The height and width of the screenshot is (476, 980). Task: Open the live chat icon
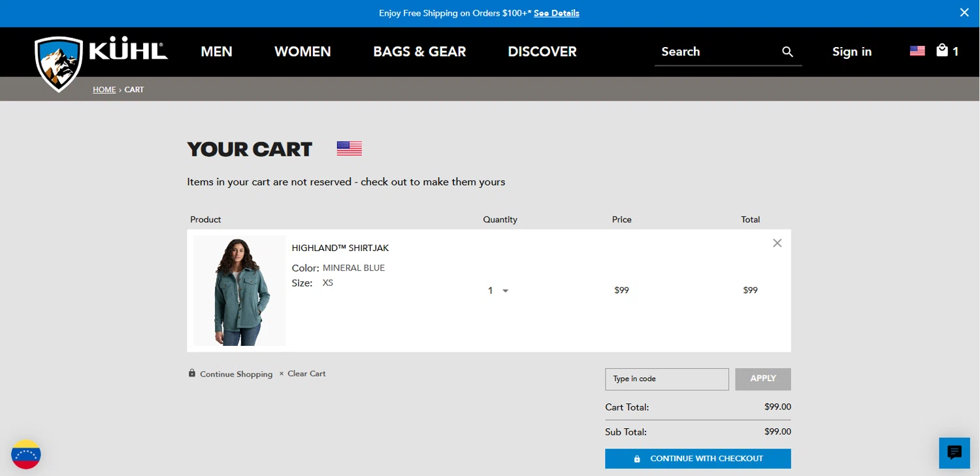click(x=955, y=452)
